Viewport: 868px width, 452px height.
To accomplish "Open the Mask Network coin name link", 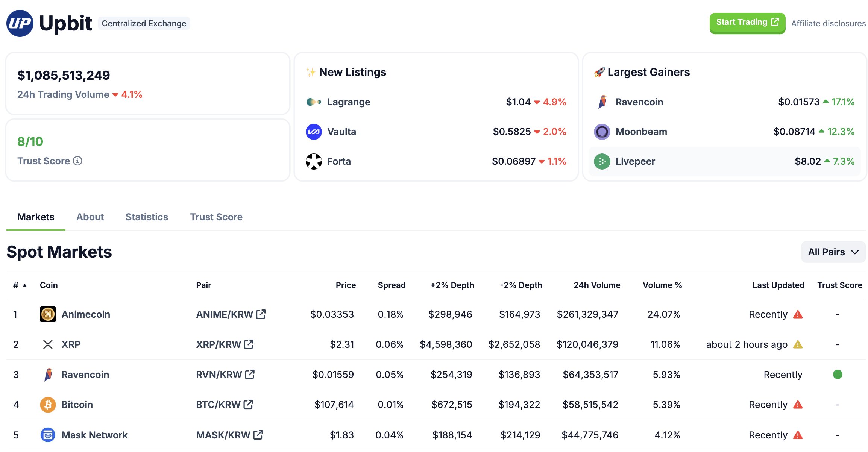I will pos(94,435).
